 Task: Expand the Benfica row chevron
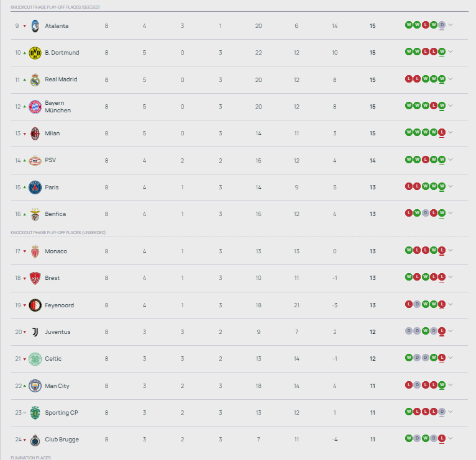pyautogui.click(x=451, y=214)
